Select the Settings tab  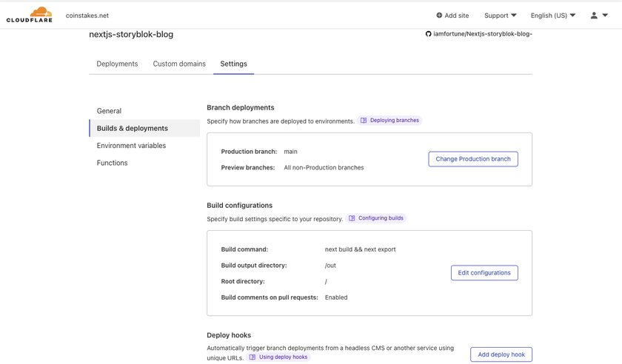click(234, 64)
